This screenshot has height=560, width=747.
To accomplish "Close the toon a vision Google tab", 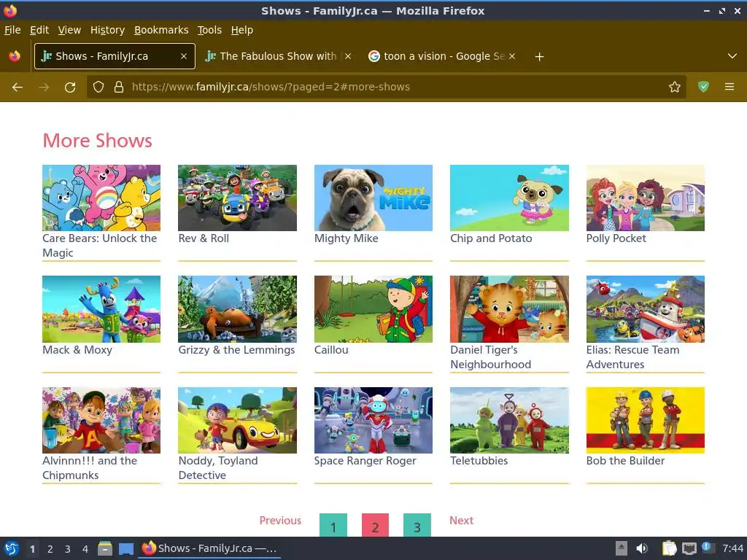I will click(x=512, y=56).
